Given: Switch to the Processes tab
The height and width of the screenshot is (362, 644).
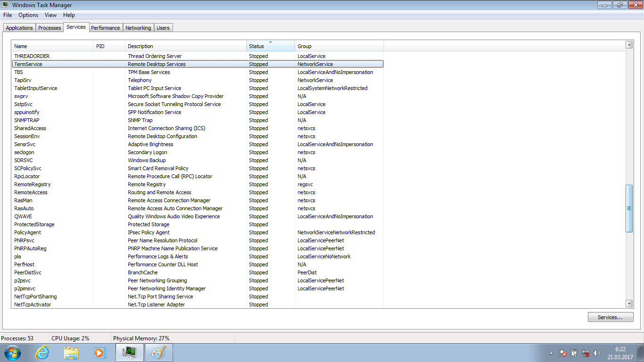Looking at the screenshot, I should point(50,28).
